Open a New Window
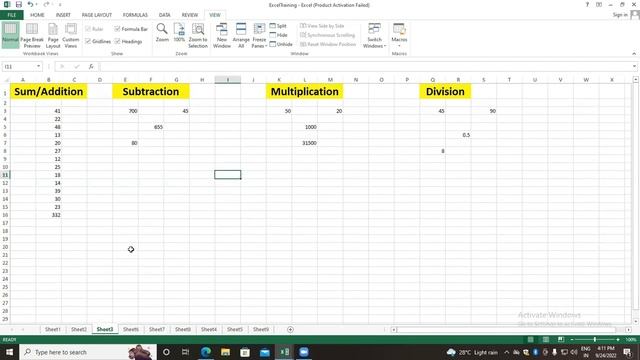 pyautogui.click(x=222, y=35)
